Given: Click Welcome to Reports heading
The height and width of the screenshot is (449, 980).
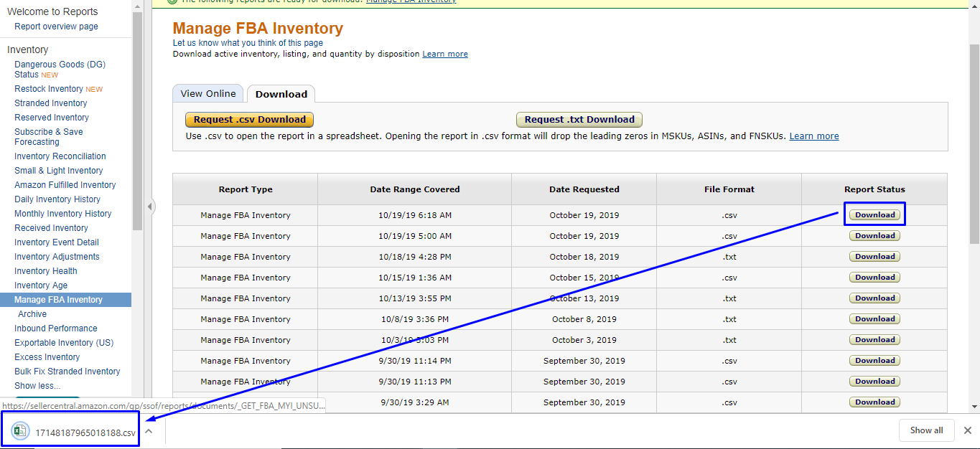Looking at the screenshot, I should coord(52,11).
